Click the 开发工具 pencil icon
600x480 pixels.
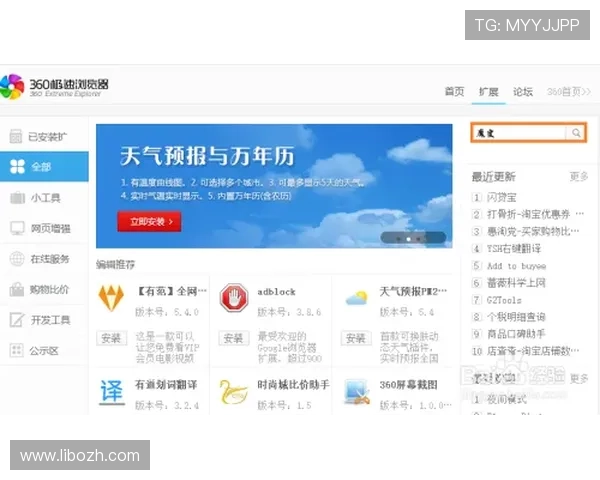coord(17,320)
